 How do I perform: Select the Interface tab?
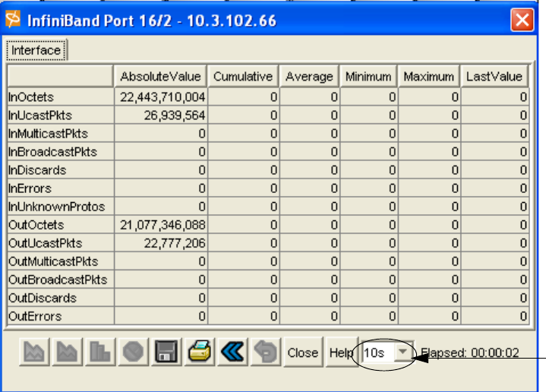(36, 51)
